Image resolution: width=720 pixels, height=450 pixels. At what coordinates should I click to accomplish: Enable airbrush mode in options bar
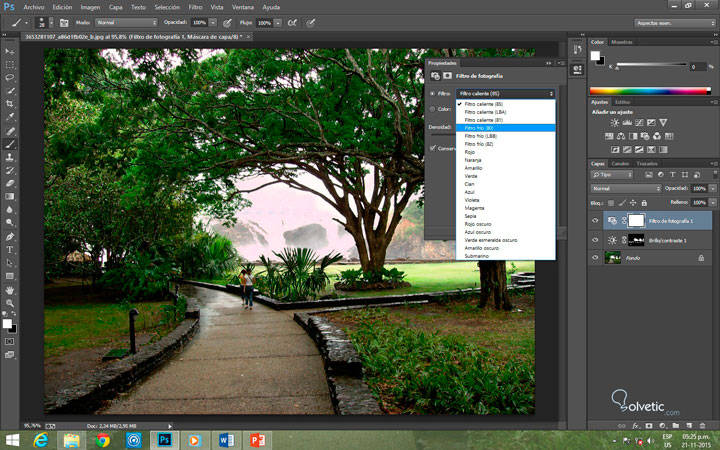(x=292, y=22)
